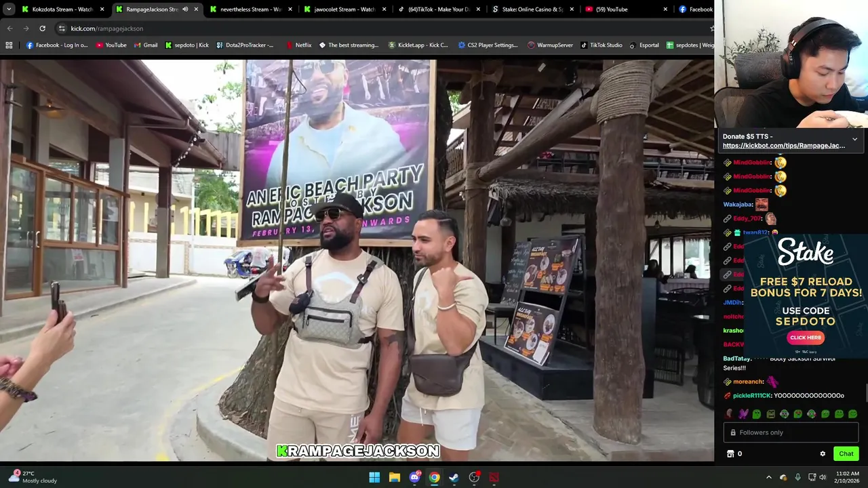Open The best streaming bookmark
The width and height of the screenshot is (868, 488).
pyautogui.click(x=348, y=45)
